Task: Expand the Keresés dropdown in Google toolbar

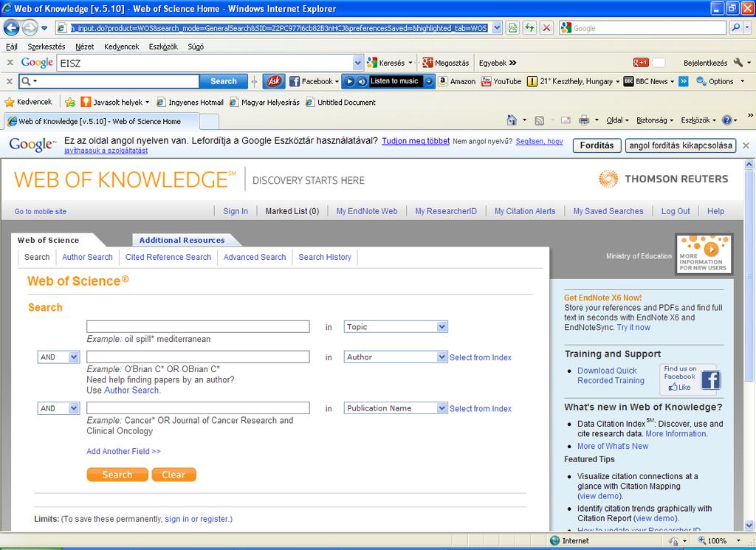Action: 410,63
